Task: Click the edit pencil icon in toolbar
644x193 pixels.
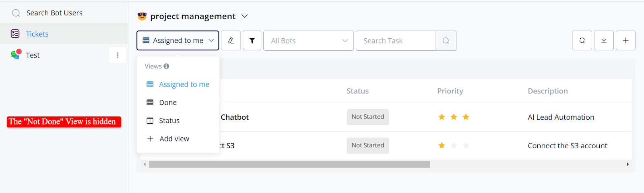Action: [x=231, y=40]
